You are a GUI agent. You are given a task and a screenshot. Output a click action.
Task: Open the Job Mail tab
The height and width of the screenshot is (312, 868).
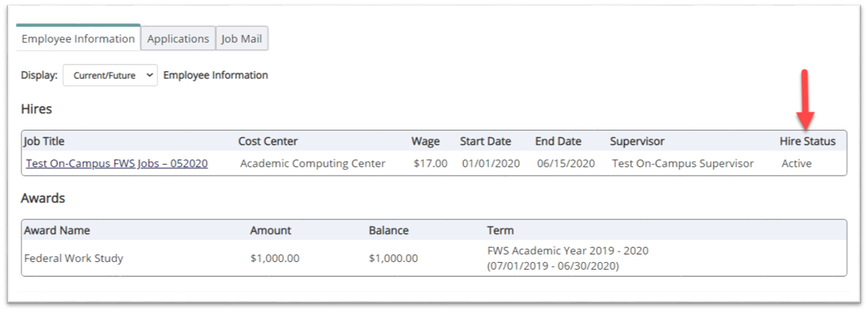[243, 39]
